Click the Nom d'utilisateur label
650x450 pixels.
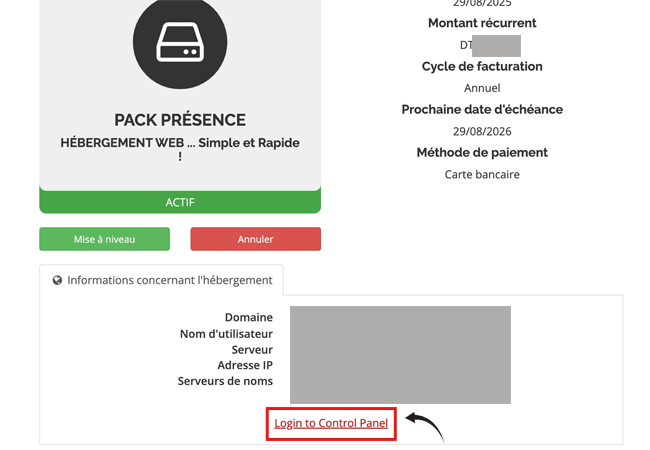226,334
